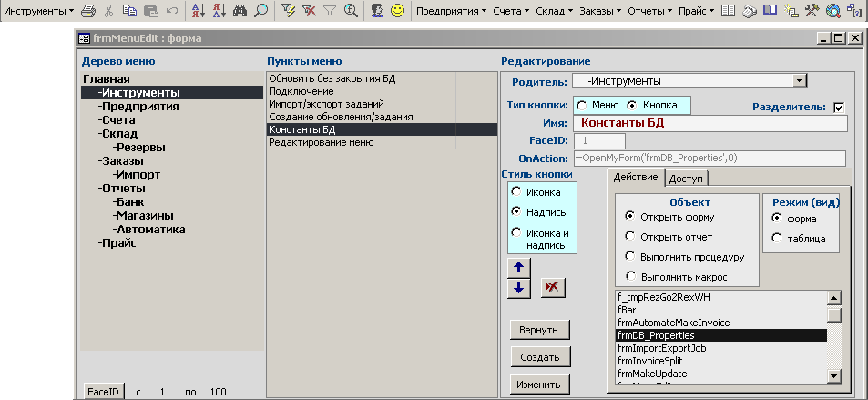868x400 pixels.
Task: Click the Вернуть button
Action: (x=540, y=330)
